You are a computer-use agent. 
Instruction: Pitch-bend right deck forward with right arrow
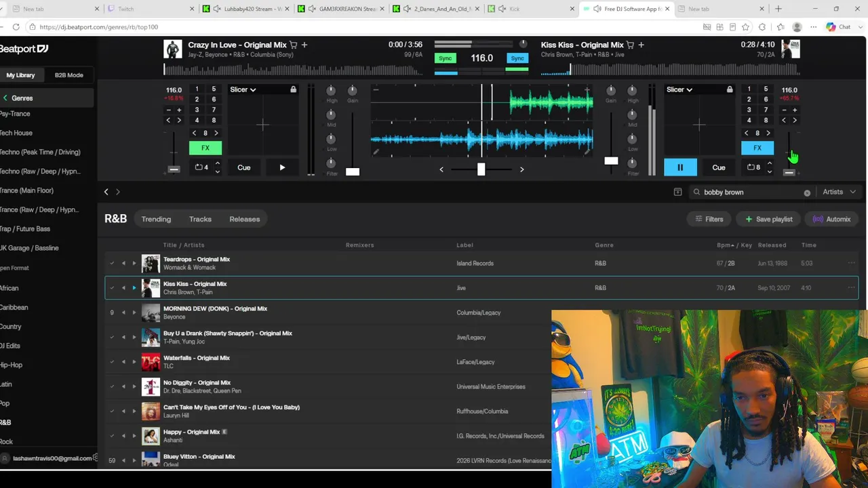[x=795, y=120]
